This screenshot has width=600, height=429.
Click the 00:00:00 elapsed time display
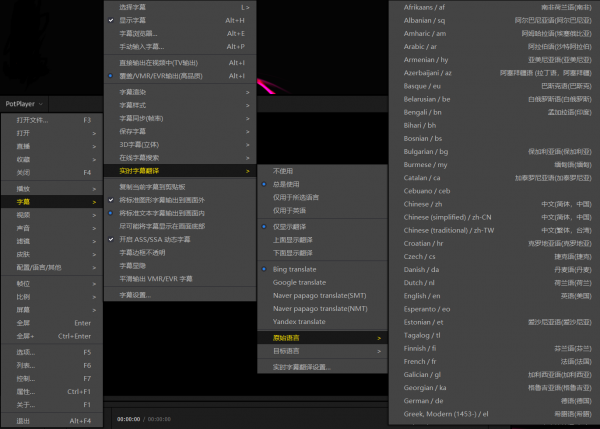(x=129, y=419)
